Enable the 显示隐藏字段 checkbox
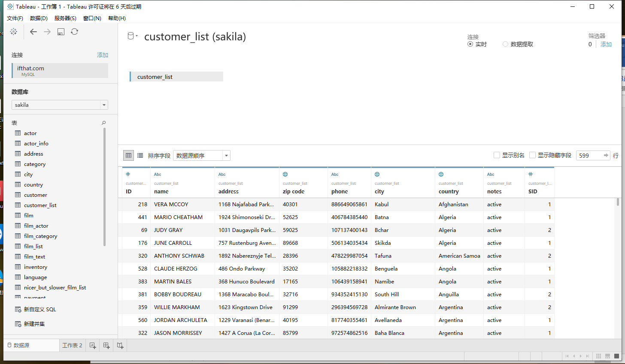625x364 pixels. coord(533,155)
